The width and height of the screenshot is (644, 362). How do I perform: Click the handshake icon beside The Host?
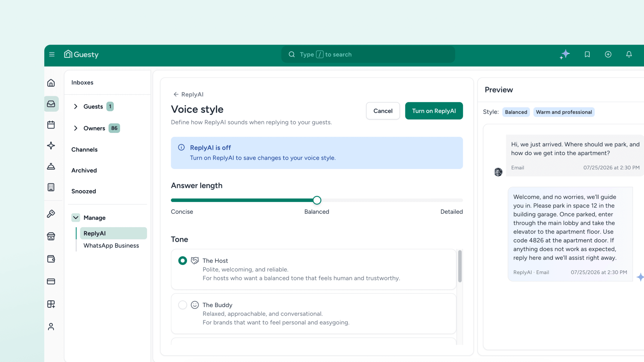click(x=195, y=260)
